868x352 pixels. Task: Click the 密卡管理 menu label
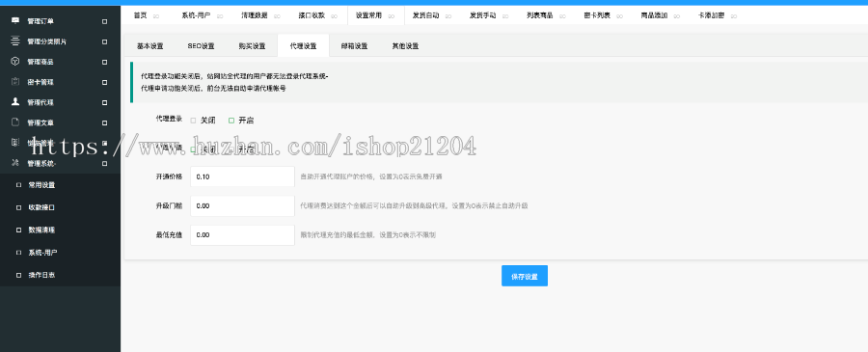(x=41, y=82)
